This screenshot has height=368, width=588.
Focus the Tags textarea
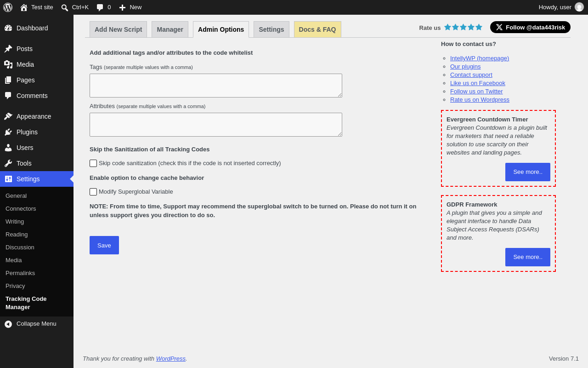click(x=216, y=86)
